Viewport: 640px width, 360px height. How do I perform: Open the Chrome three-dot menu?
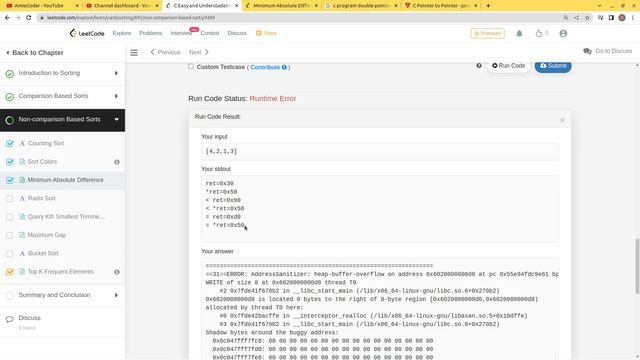pos(633,18)
